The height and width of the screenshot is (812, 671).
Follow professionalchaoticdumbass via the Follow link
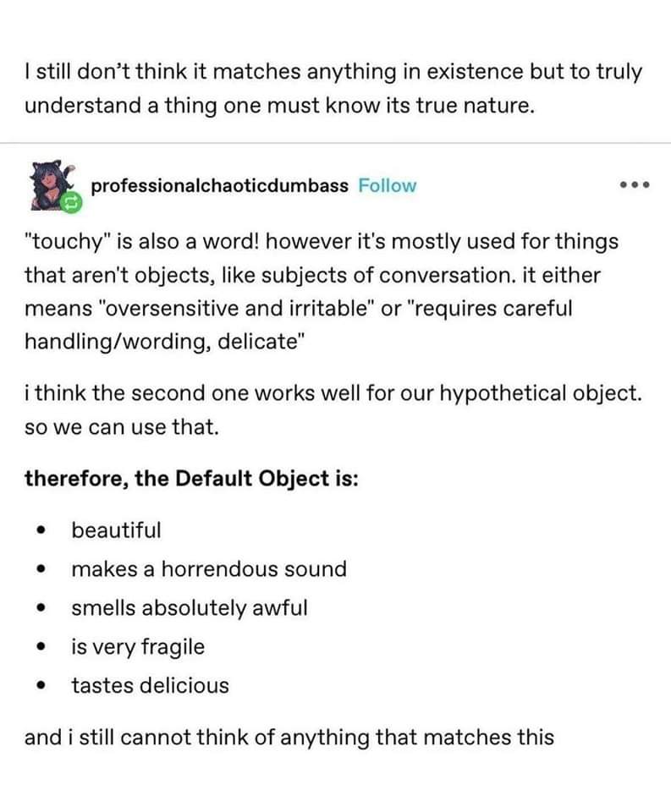(387, 185)
